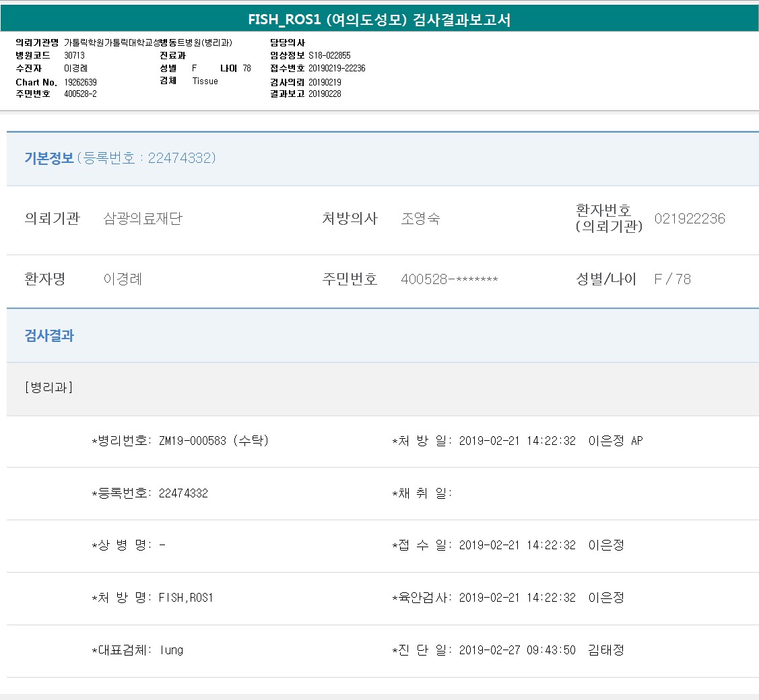
Task: Click the 의뢰기관 value 삼광의료재단
Action: pyautogui.click(x=143, y=219)
